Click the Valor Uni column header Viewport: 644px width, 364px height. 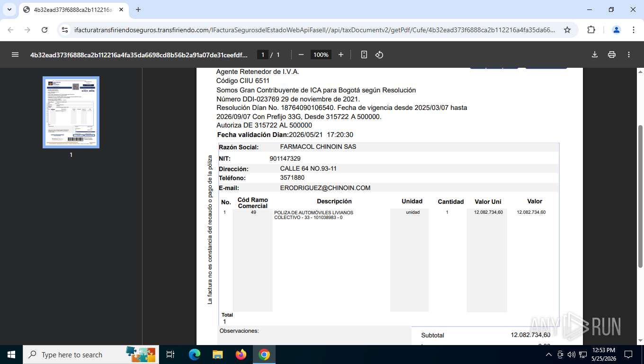pos(488,202)
